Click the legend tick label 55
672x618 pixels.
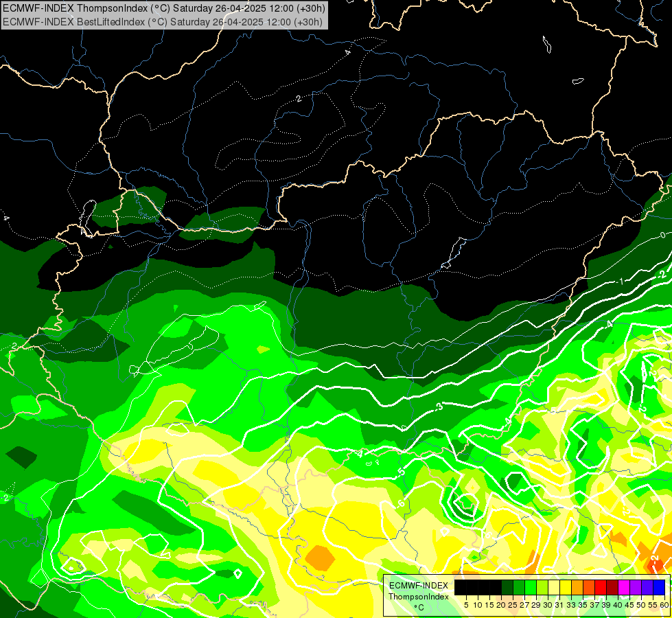pos(653,605)
